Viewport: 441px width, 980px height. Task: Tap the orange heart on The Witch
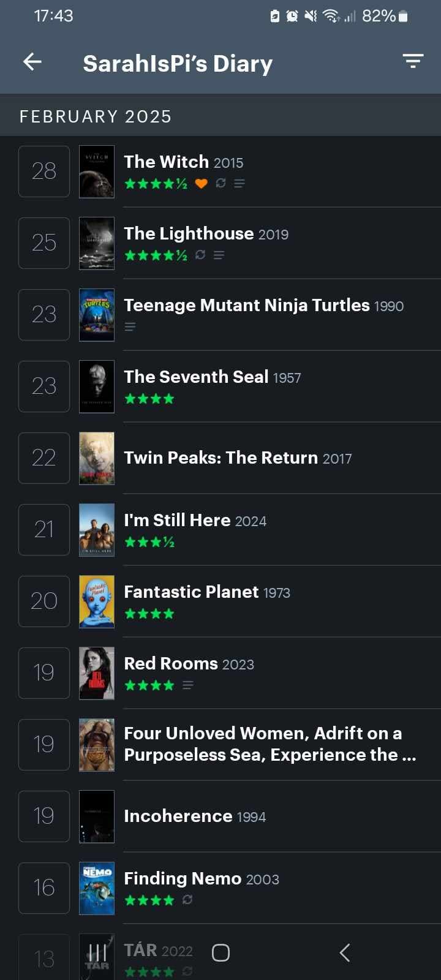pos(201,183)
